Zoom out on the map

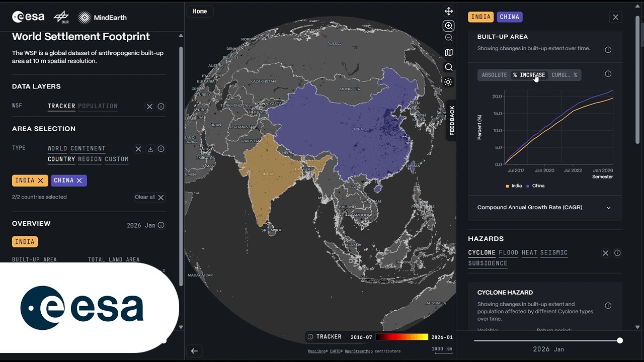[448, 38]
